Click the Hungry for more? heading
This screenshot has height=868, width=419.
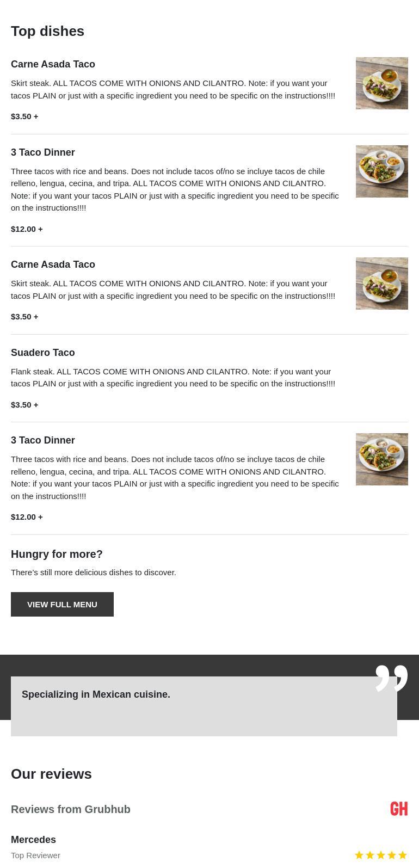57,554
